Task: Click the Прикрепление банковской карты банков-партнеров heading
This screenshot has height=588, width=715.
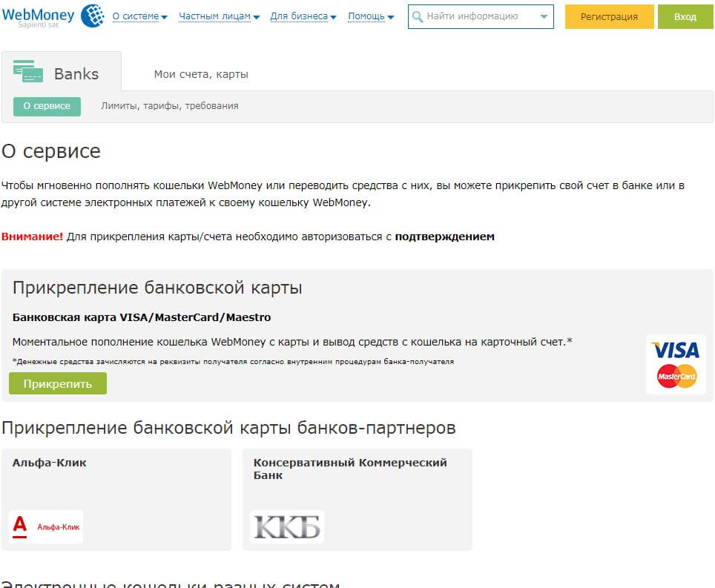Action: click(x=228, y=428)
